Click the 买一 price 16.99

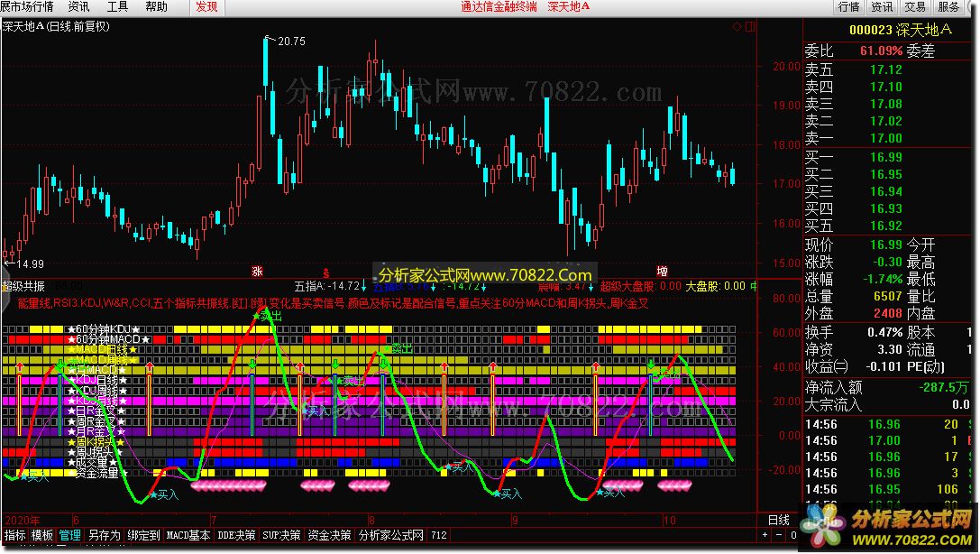[886, 157]
